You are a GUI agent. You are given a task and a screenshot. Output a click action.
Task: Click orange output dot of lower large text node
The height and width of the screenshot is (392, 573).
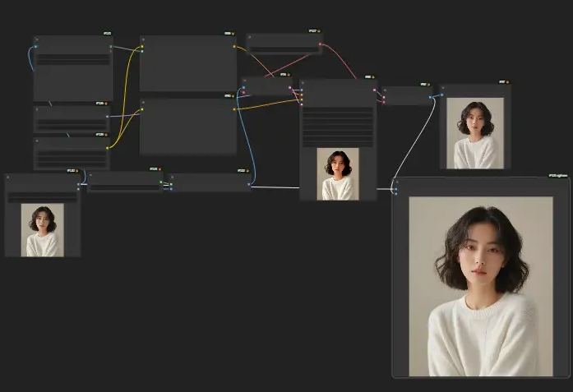(234, 109)
